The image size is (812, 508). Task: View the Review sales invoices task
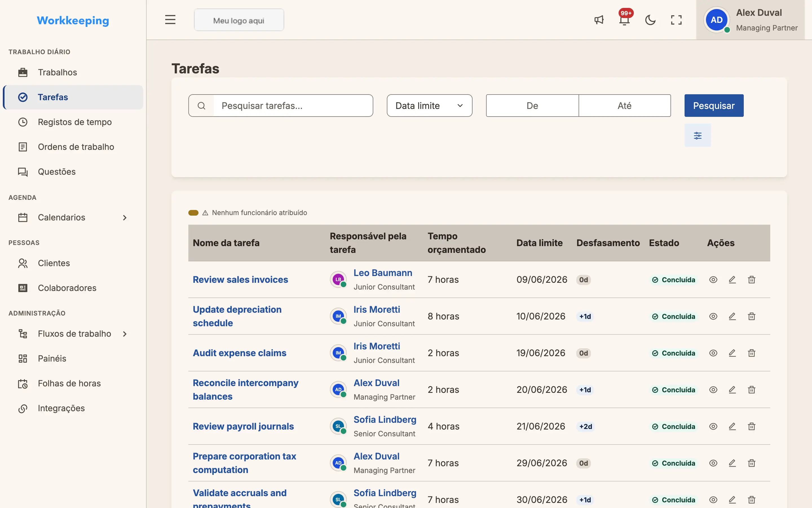coord(713,279)
